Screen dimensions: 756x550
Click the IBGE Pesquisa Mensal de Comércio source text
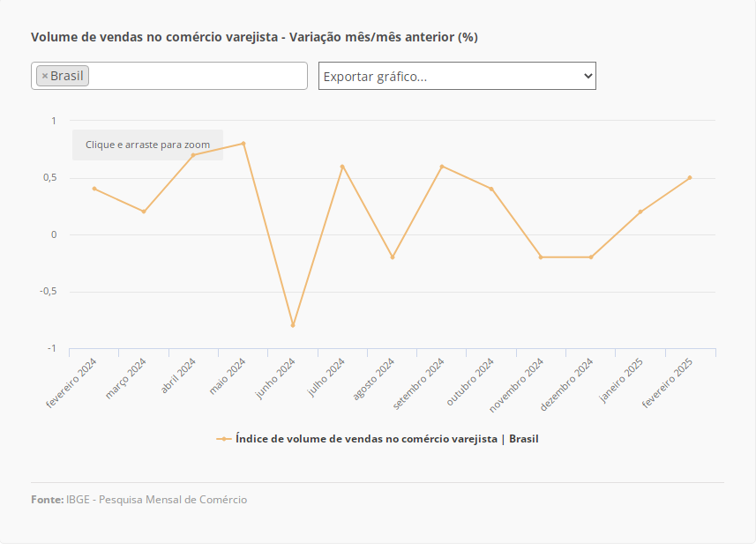tap(156, 500)
